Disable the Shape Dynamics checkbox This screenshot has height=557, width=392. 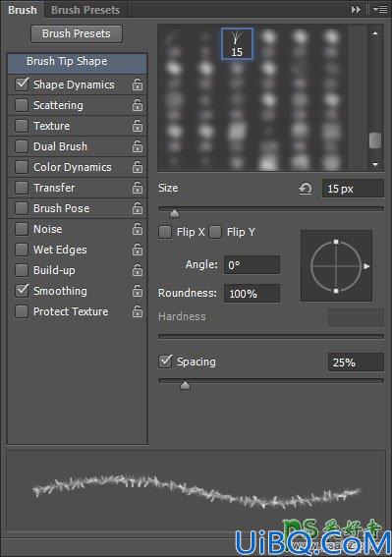[x=22, y=84]
